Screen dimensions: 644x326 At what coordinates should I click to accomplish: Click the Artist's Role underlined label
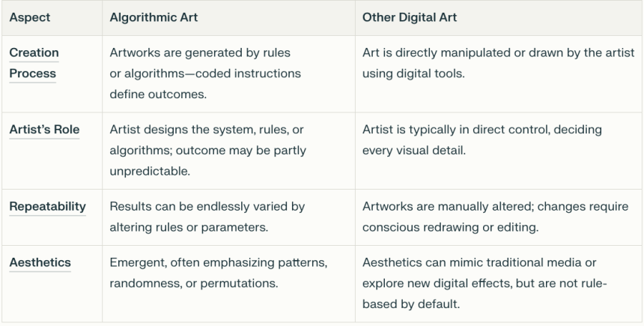coord(44,130)
